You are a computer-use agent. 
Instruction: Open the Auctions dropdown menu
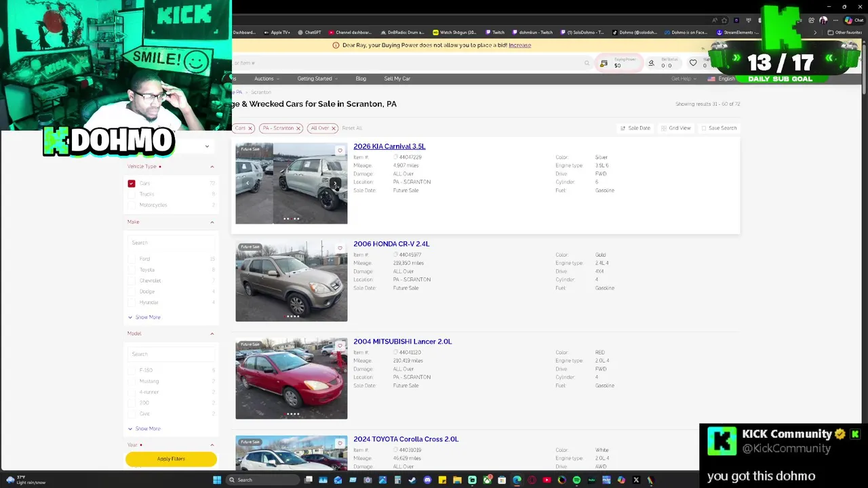266,79
